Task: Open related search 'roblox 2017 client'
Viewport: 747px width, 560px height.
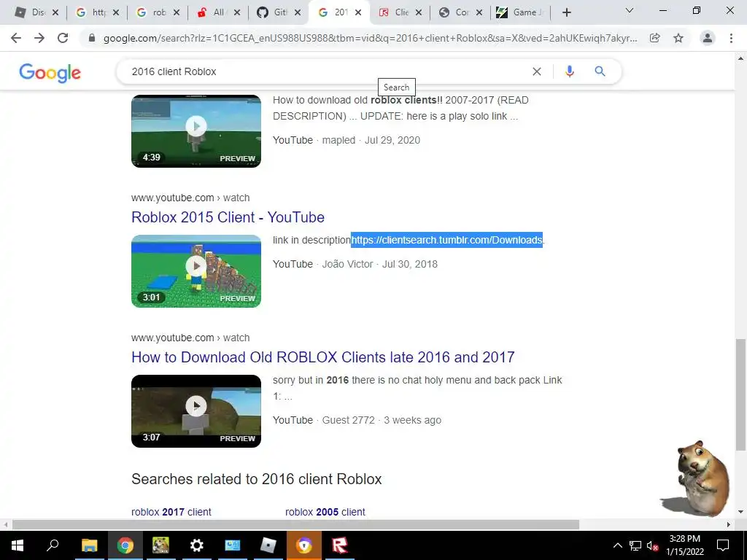Action: point(171,512)
